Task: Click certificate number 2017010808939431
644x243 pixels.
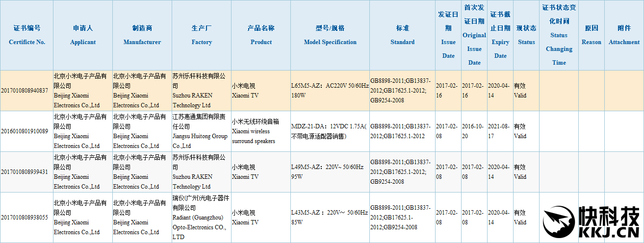Action: 25,172
